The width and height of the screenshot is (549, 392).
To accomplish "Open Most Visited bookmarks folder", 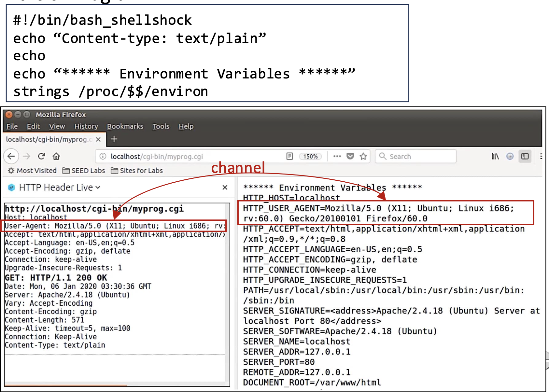I will pos(32,171).
